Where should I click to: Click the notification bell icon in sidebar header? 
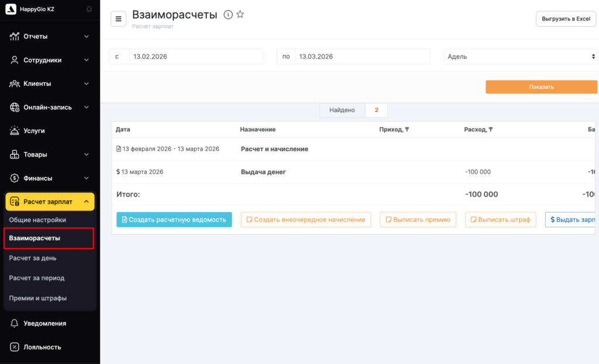pyautogui.click(x=89, y=9)
